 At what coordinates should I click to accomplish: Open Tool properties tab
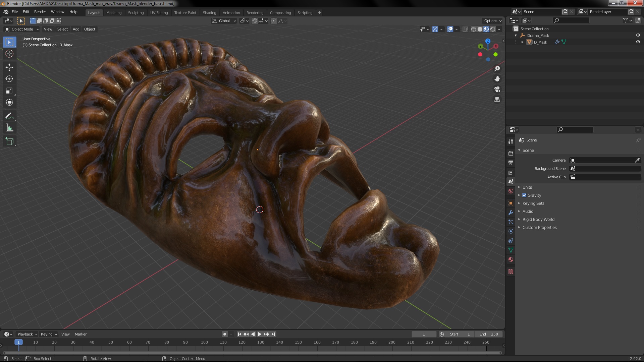[x=511, y=141]
